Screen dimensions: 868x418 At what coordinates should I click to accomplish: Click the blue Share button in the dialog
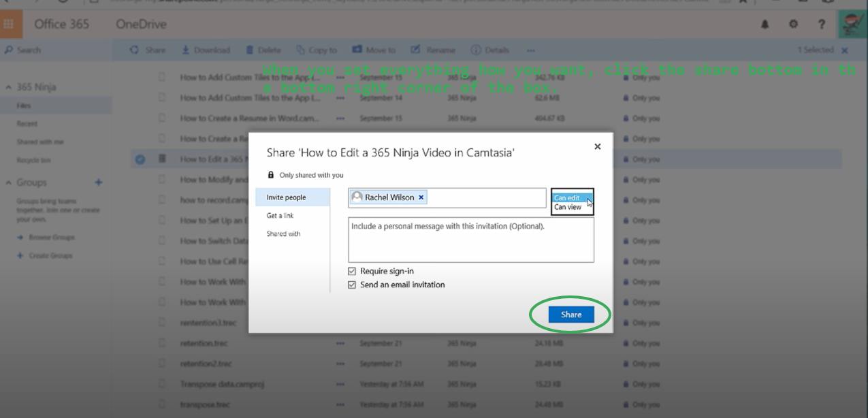571,315
